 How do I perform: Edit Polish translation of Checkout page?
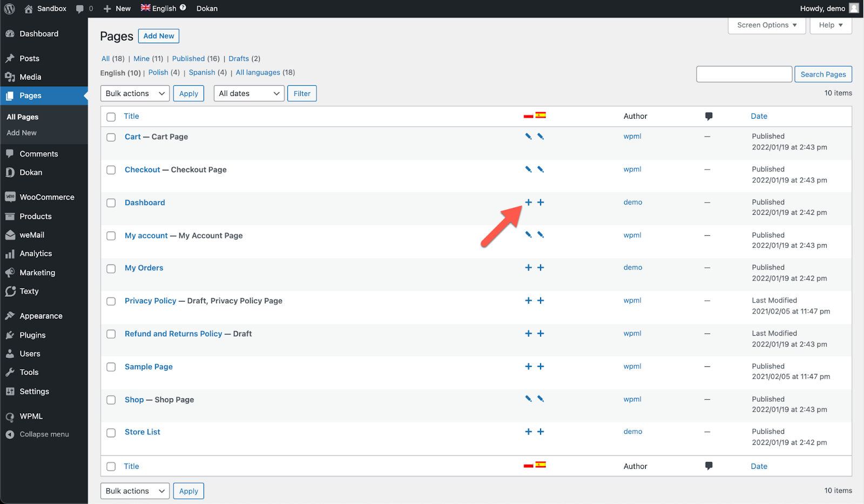point(528,169)
